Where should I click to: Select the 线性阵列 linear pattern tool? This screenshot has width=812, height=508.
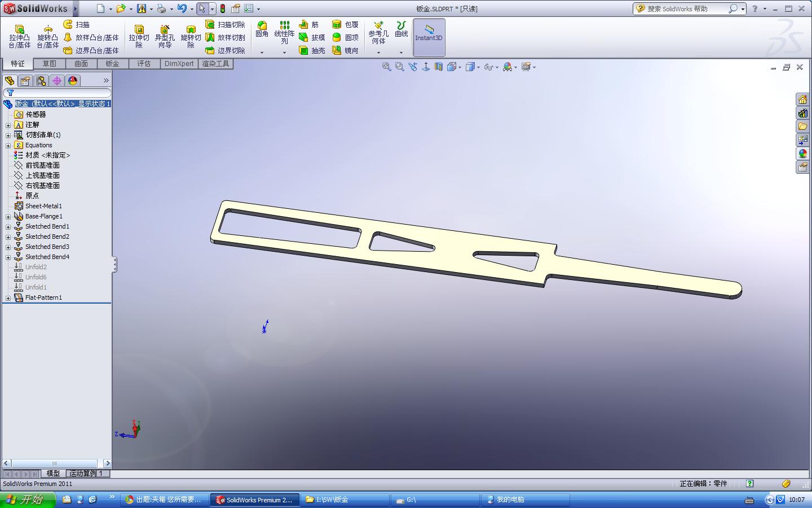point(284,33)
